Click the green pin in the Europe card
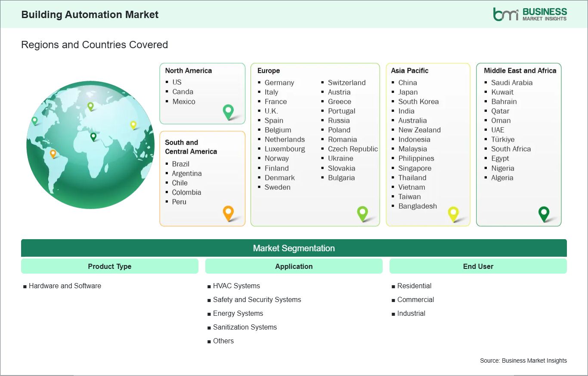Viewport: 588px width, 376px height. tap(362, 213)
